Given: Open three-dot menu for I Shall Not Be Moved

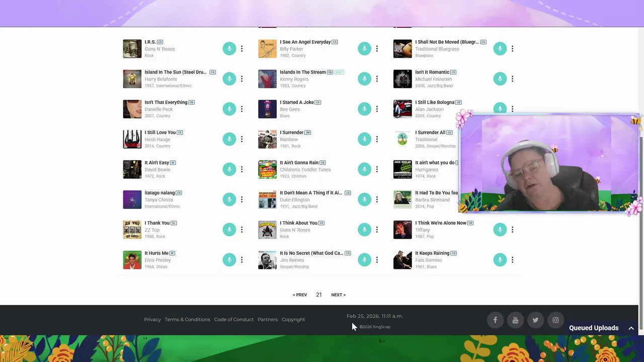Looking at the screenshot, I should pos(512,48).
